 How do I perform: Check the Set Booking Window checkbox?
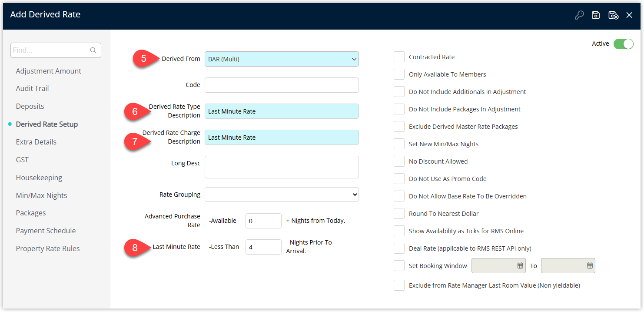[x=399, y=266]
